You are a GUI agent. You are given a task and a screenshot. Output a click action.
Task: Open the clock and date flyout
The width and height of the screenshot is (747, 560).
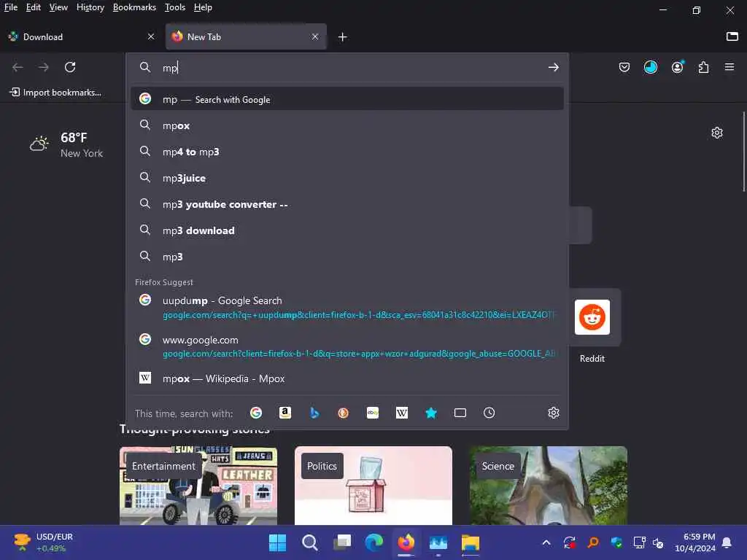[x=695, y=542]
